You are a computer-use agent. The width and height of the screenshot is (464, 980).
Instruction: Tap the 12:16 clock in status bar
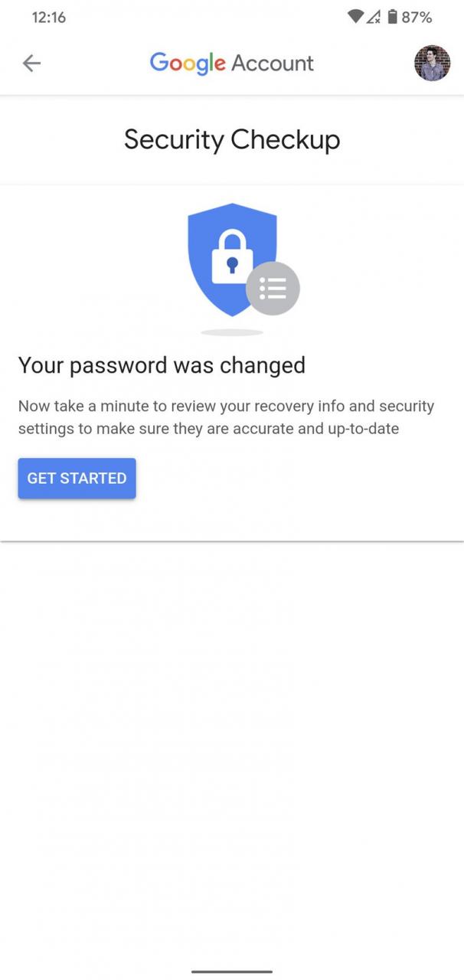[x=49, y=17]
